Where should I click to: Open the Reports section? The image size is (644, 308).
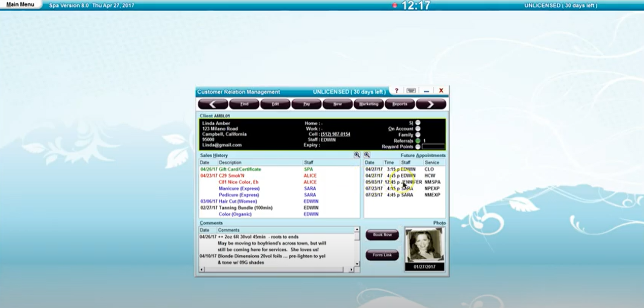point(399,104)
